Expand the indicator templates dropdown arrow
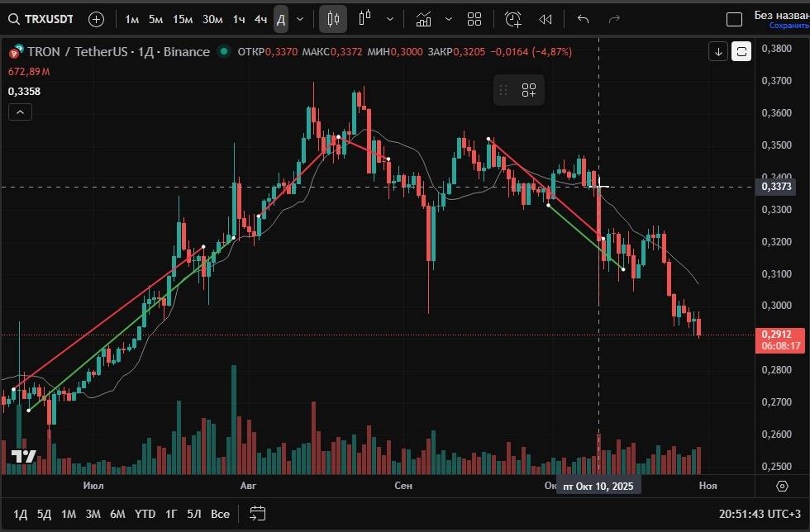 (x=449, y=19)
